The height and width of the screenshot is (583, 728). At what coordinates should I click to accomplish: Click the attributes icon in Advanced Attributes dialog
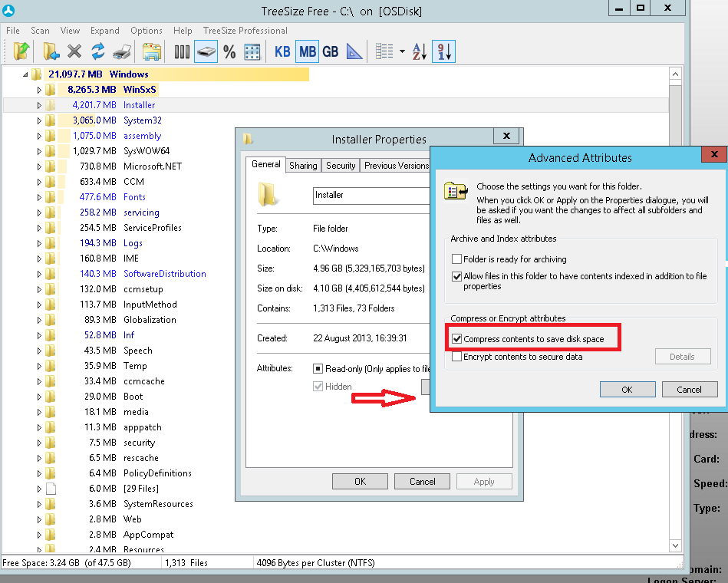pyautogui.click(x=456, y=191)
